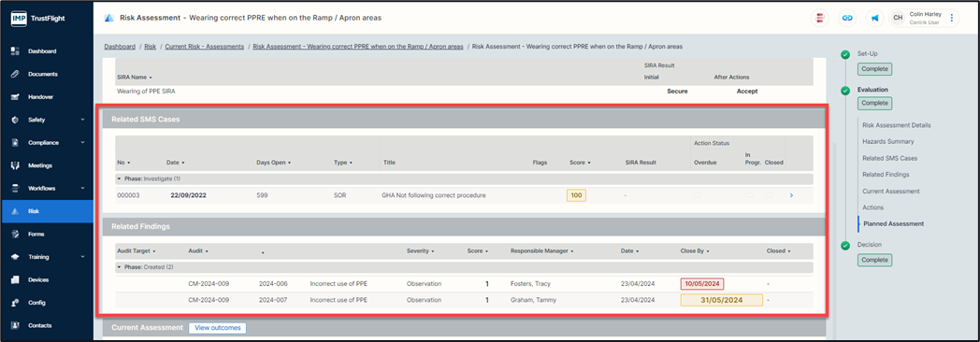Select Risk in the sidebar

[47, 211]
